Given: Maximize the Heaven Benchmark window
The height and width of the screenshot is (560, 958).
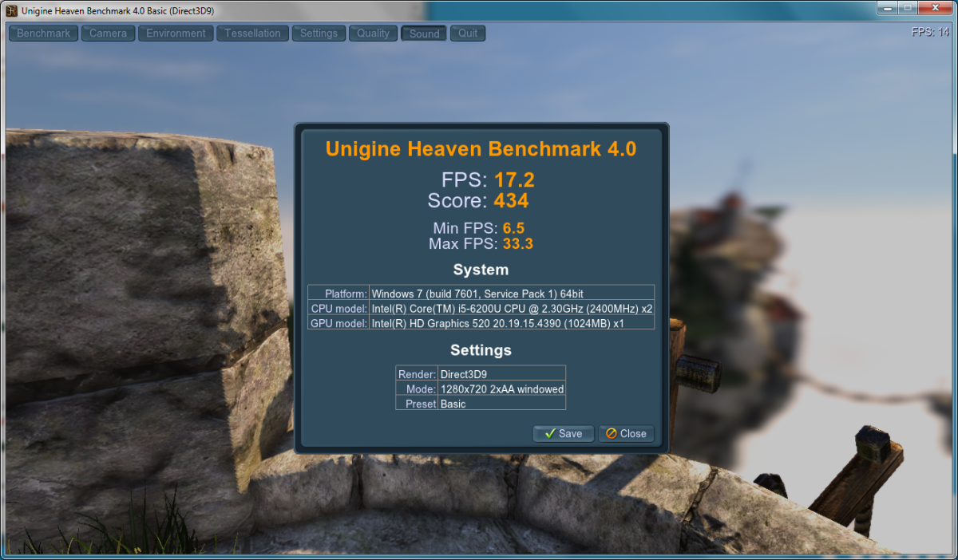Looking at the screenshot, I should pos(908,9).
